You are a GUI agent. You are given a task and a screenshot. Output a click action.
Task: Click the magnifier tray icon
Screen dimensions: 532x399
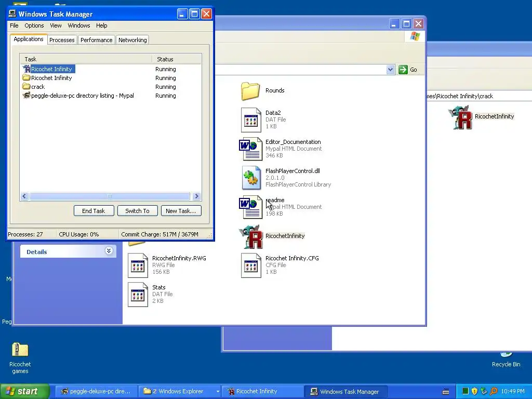point(494,391)
